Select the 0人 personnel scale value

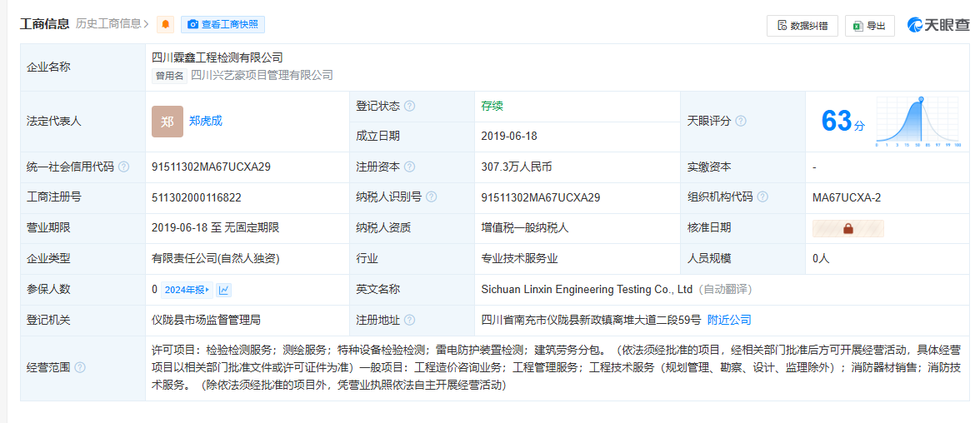coord(822,259)
